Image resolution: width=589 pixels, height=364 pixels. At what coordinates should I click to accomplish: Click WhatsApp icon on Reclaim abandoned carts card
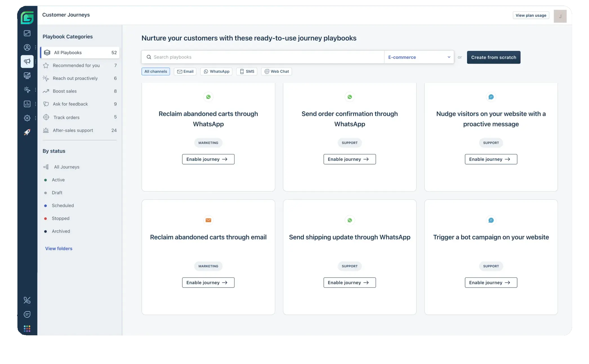[x=208, y=97]
